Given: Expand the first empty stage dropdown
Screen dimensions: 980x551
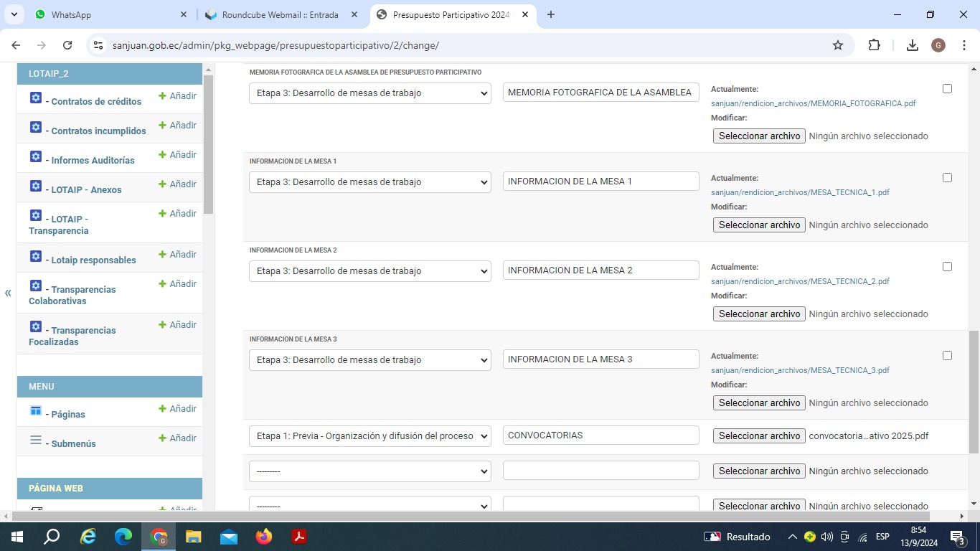Looking at the screenshot, I should [369, 471].
